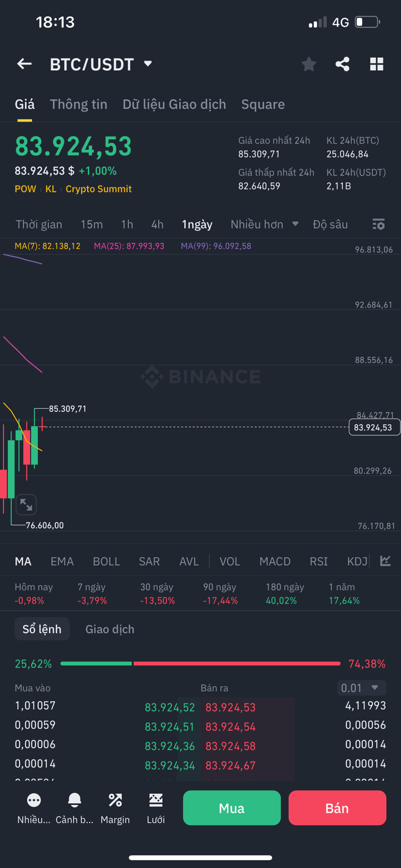The image size is (401, 868).
Task: Open the four-square grid layout icon
Action: [377, 64]
